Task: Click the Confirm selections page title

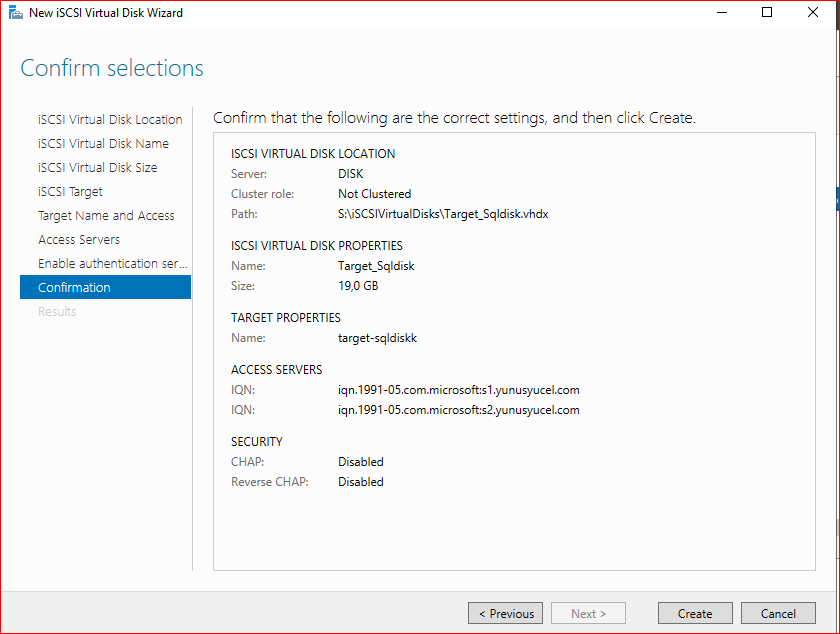Action: point(112,68)
